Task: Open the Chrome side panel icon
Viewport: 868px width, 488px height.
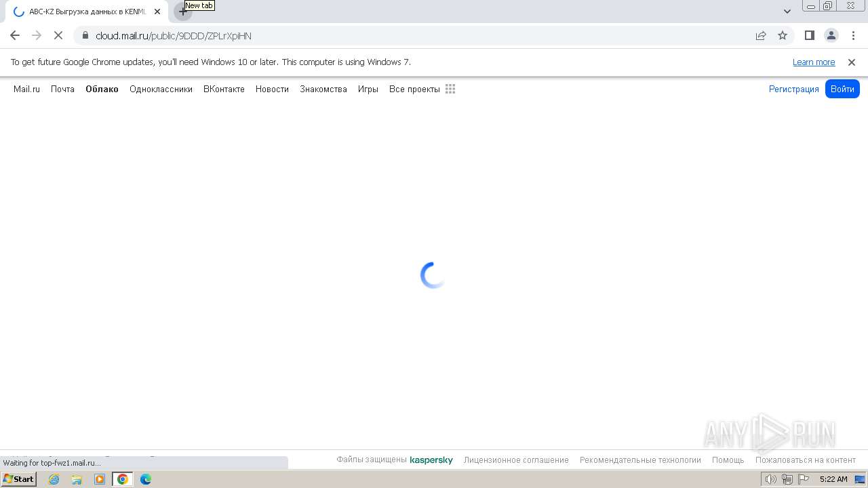Action: (x=809, y=35)
